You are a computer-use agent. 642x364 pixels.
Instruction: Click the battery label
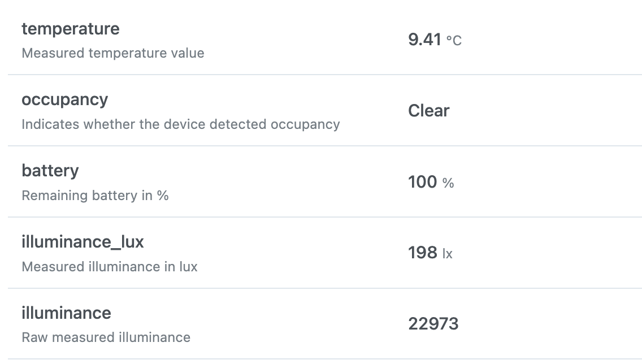[x=50, y=171]
